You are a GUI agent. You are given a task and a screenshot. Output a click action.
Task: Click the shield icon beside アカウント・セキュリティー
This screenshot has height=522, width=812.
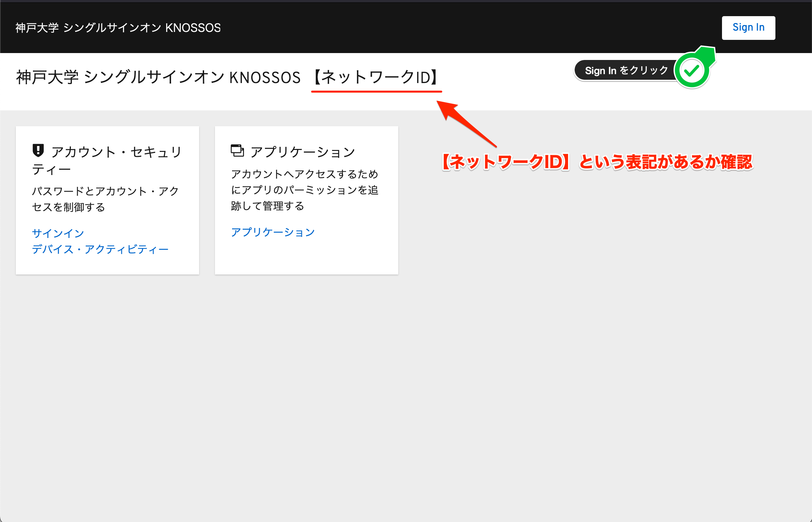(x=38, y=151)
